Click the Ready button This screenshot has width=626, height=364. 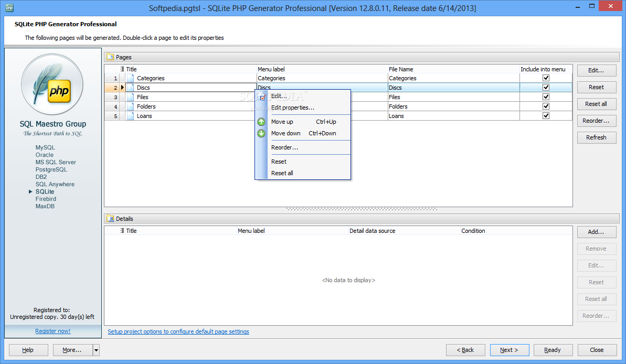(553, 350)
